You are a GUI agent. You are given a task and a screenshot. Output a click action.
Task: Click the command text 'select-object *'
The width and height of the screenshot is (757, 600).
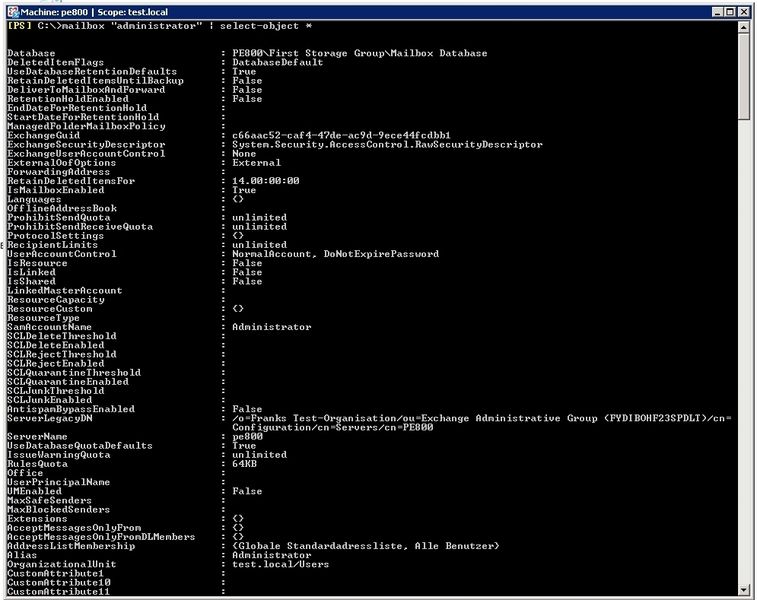(x=266, y=26)
